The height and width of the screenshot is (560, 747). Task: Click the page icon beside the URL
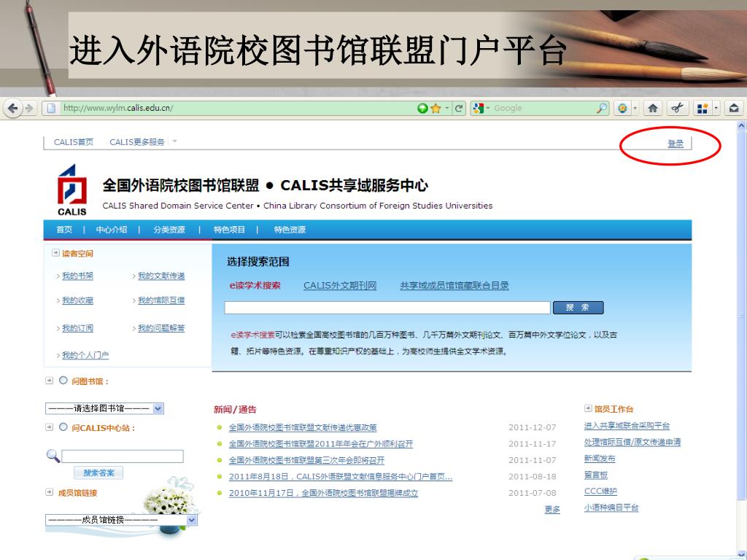point(50,108)
